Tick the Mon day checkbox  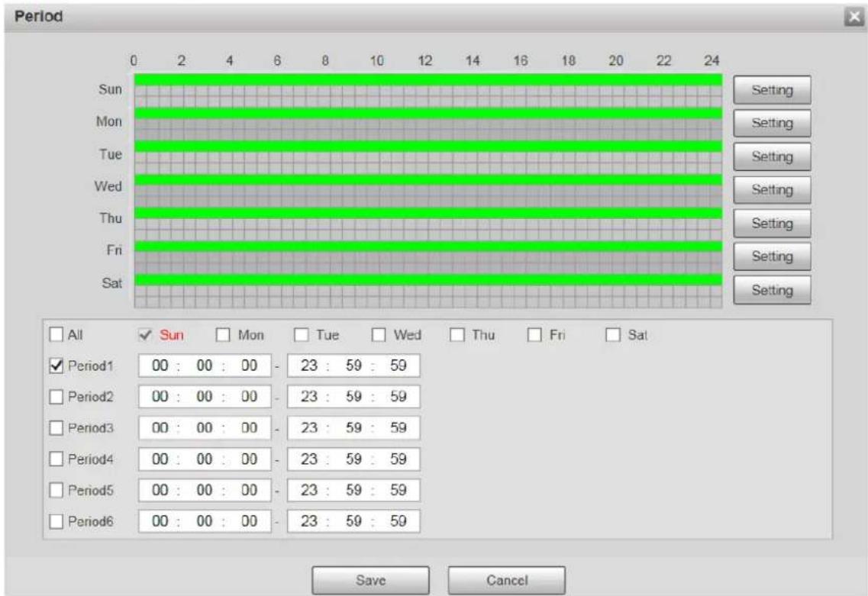[223, 335]
